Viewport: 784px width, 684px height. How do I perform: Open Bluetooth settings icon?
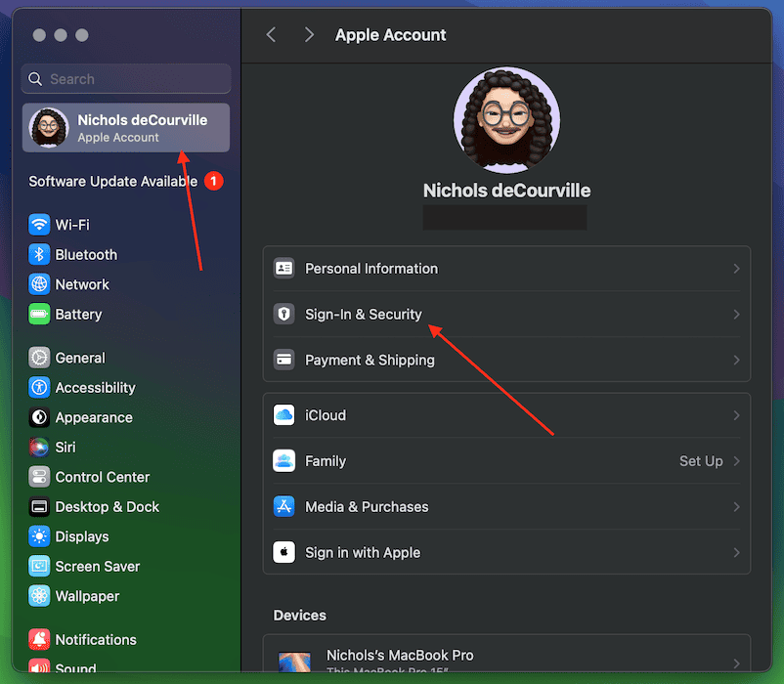point(39,255)
